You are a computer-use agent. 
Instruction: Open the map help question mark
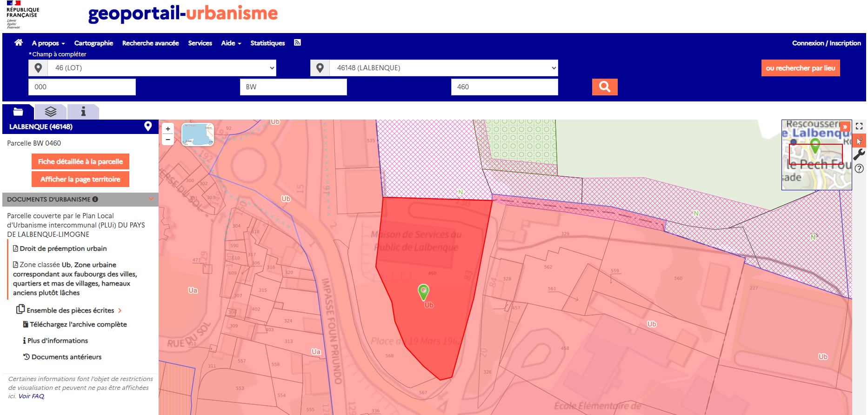tap(859, 168)
